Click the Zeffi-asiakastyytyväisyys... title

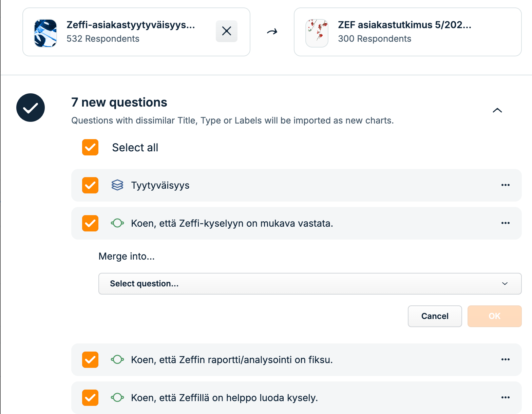(131, 25)
